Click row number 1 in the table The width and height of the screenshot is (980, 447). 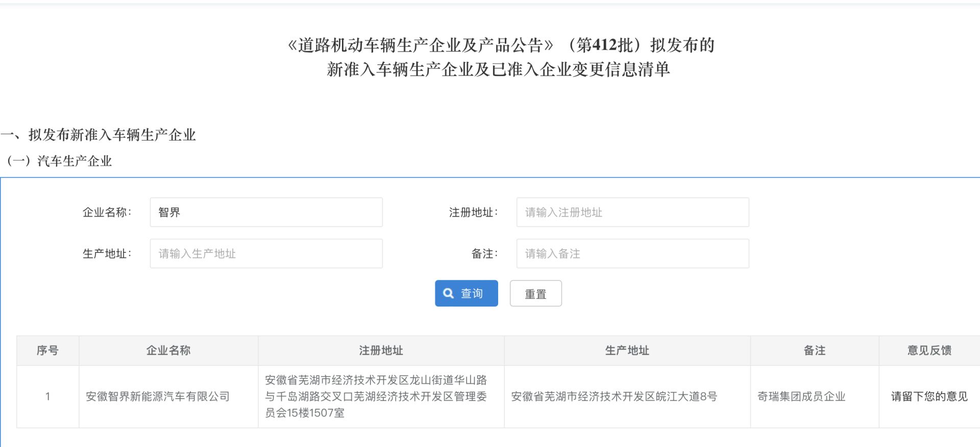47,396
